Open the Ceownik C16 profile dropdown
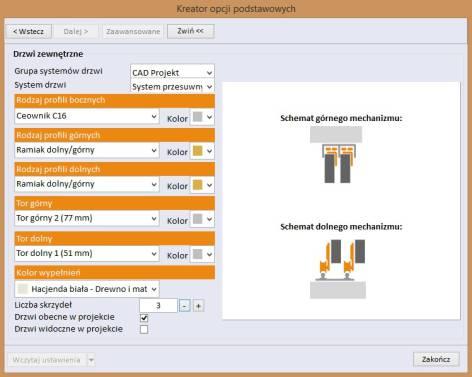472x377 pixels. coord(87,116)
